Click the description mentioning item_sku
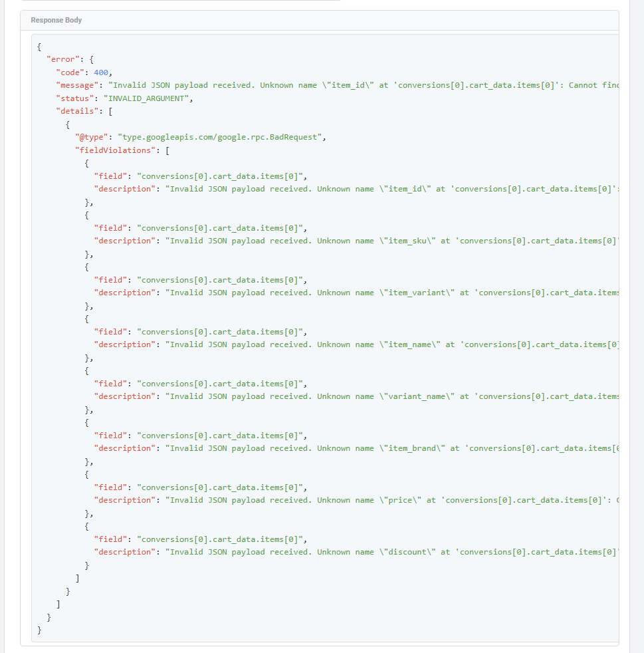 click(391, 241)
